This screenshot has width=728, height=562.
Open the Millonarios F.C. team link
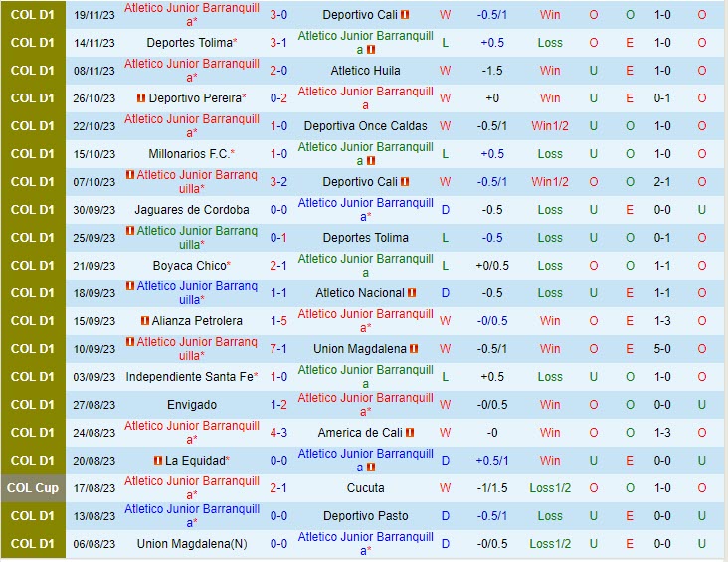click(189, 154)
